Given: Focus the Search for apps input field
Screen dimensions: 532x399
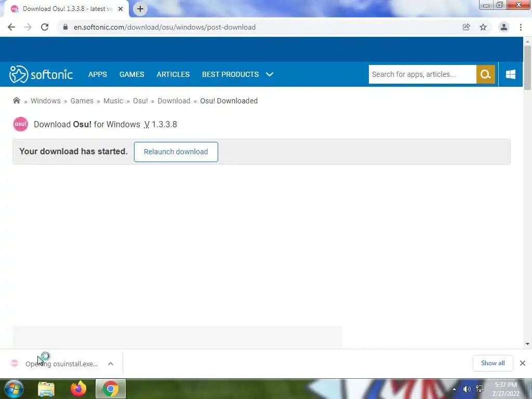Looking at the screenshot, I should click(x=422, y=74).
